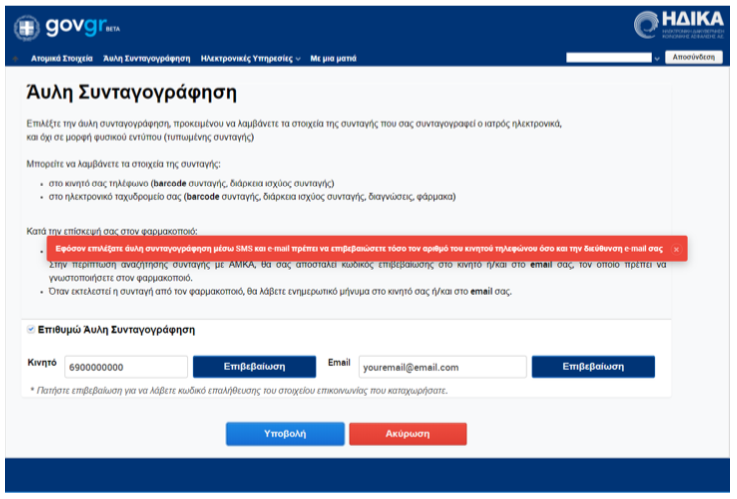Image resolution: width=737 pixels, height=499 pixels.
Task: Open the Ατομικά Στοιχεία menu item
Action: (x=62, y=59)
